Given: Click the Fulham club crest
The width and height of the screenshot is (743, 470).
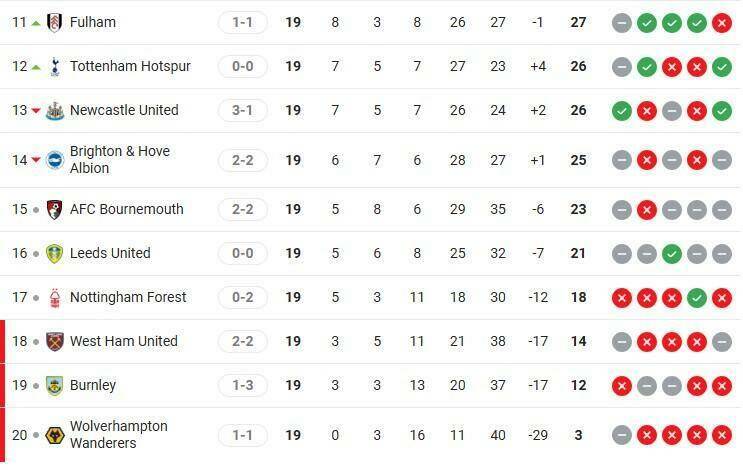Looking at the screenshot, I should pos(54,22).
